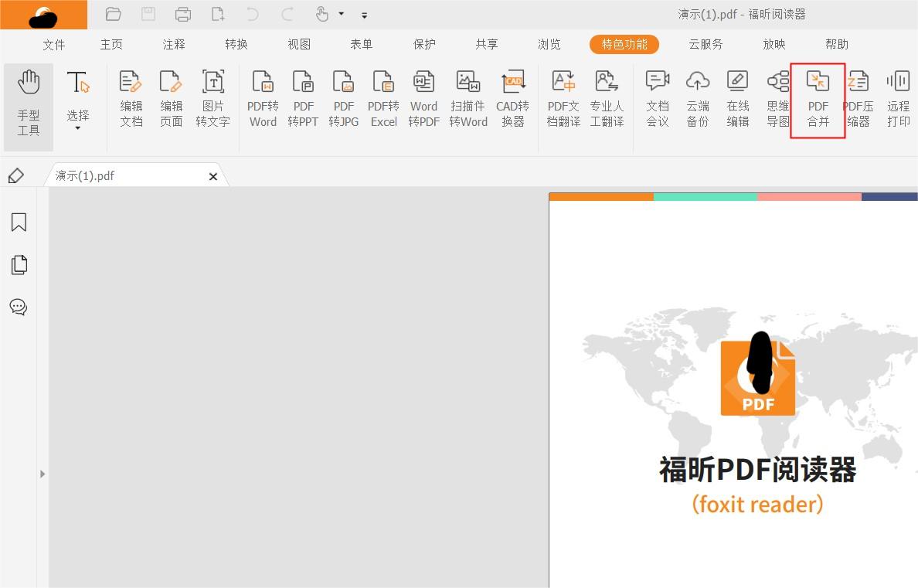
Task: Open a file with the folder icon
Action: (113, 14)
